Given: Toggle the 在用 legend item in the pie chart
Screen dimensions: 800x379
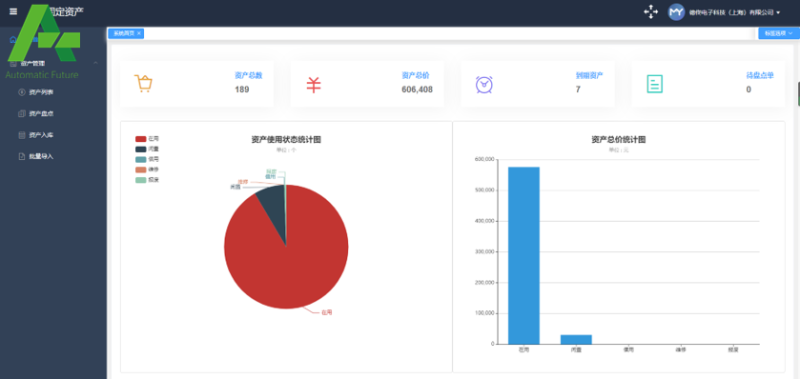Looking at the screenshot, I should click(x=147, y=139).
